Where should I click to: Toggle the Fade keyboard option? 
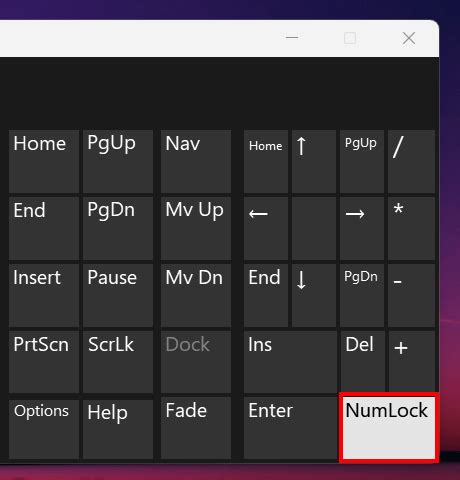[196, 428]
